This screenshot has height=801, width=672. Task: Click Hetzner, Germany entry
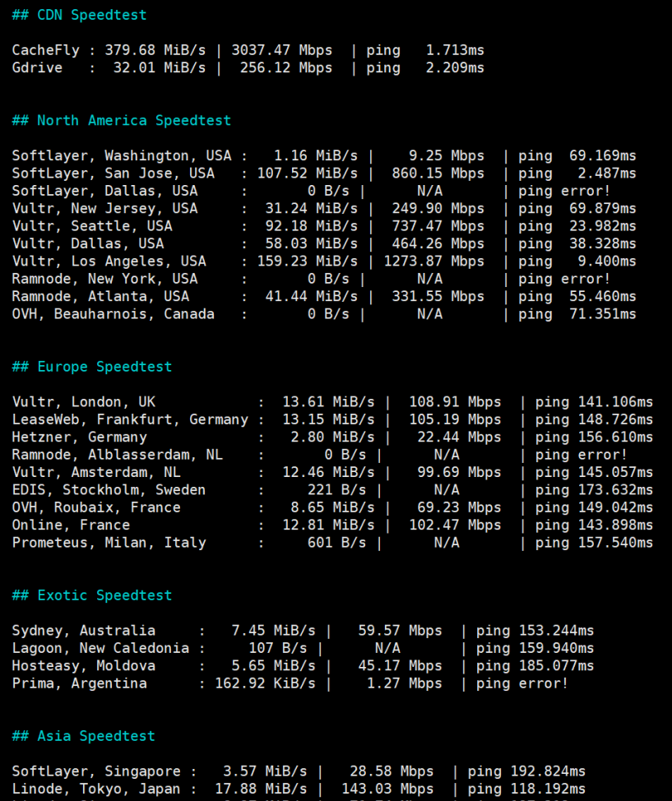(x=79, y=438)
